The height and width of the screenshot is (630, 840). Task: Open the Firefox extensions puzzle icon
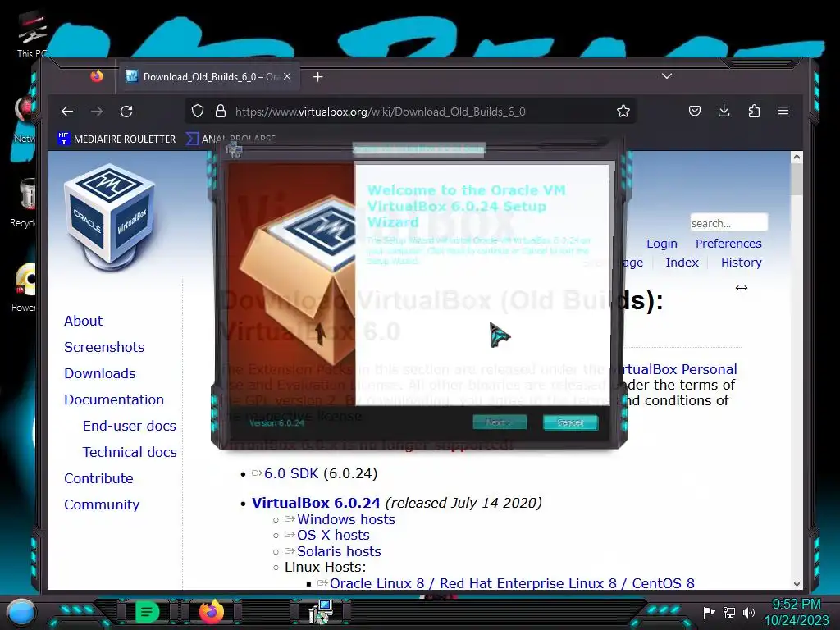pyautogui.click(x=754, y=111)
